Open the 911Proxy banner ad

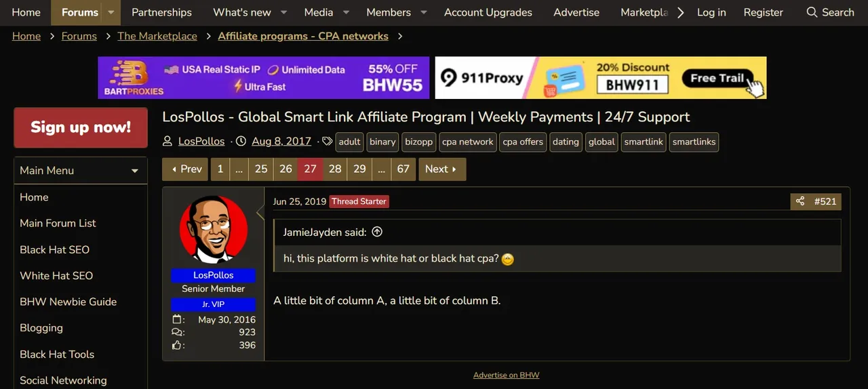601,78
